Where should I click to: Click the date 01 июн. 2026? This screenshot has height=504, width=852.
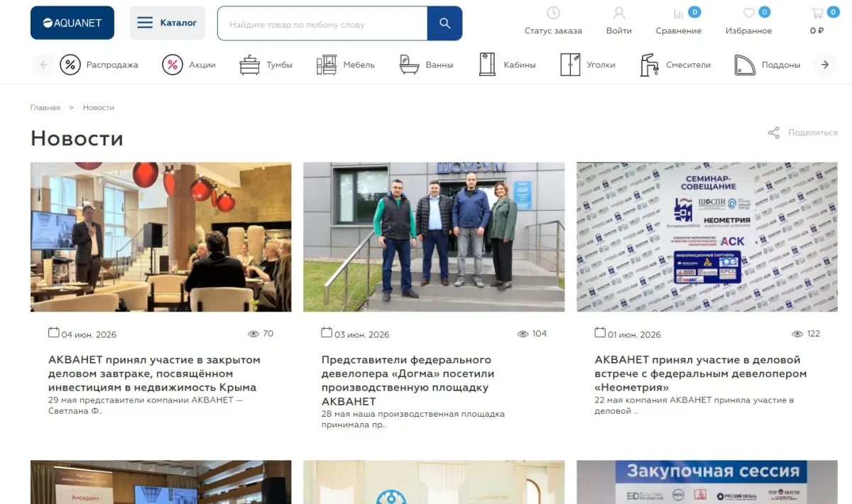[x=634, y=334]
